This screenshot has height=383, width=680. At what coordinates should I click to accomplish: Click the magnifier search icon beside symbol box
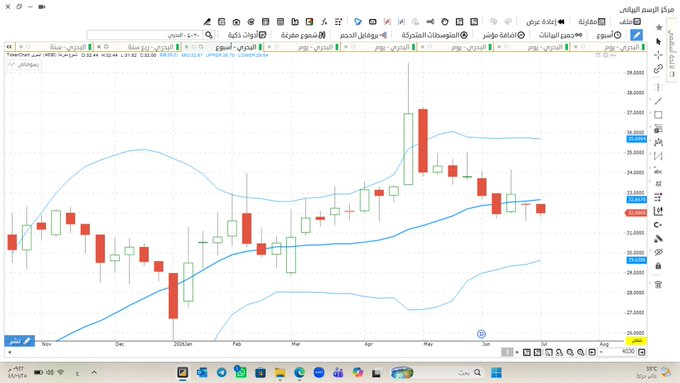pyautogui.click(x=209, y=35)
